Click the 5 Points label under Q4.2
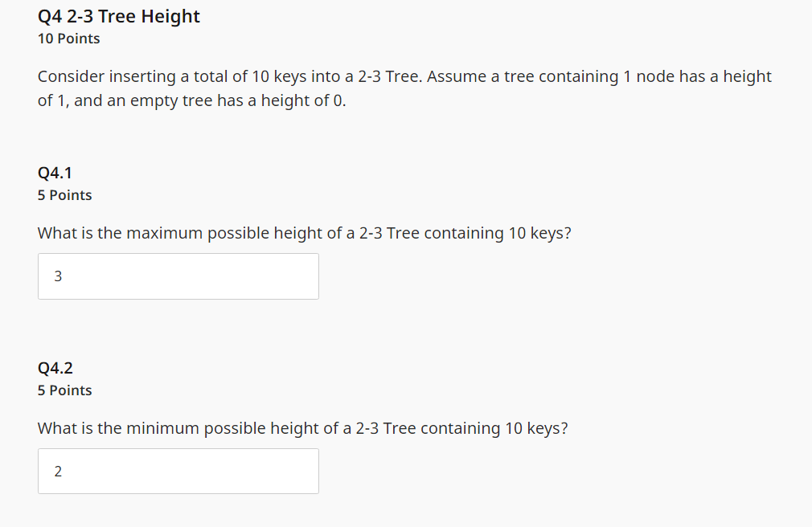812x527 pixels. (64, 390)
